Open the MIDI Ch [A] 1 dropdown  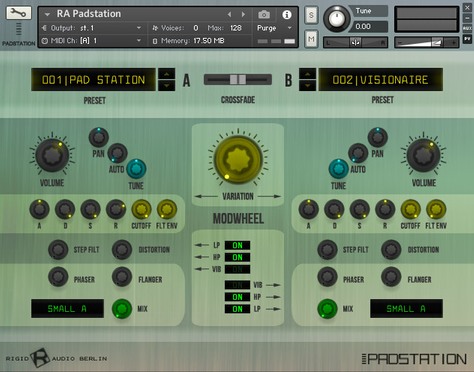pyautogui.click(x=139, y=40)
